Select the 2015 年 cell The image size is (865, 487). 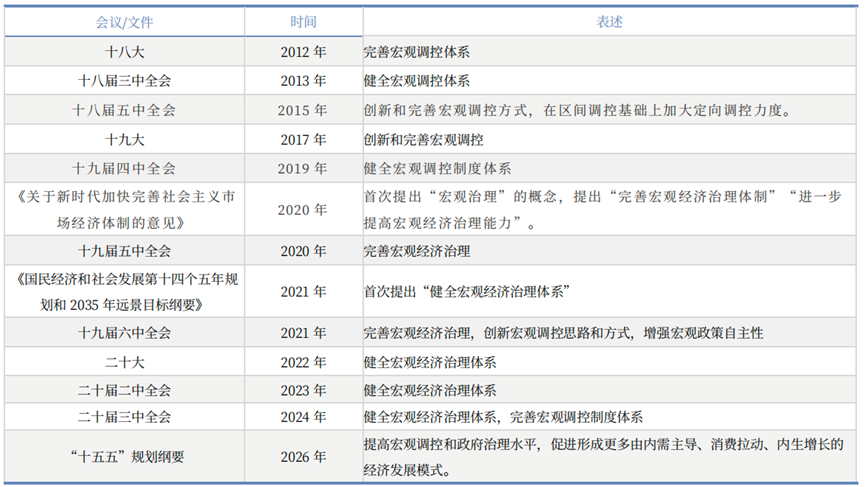304,110
